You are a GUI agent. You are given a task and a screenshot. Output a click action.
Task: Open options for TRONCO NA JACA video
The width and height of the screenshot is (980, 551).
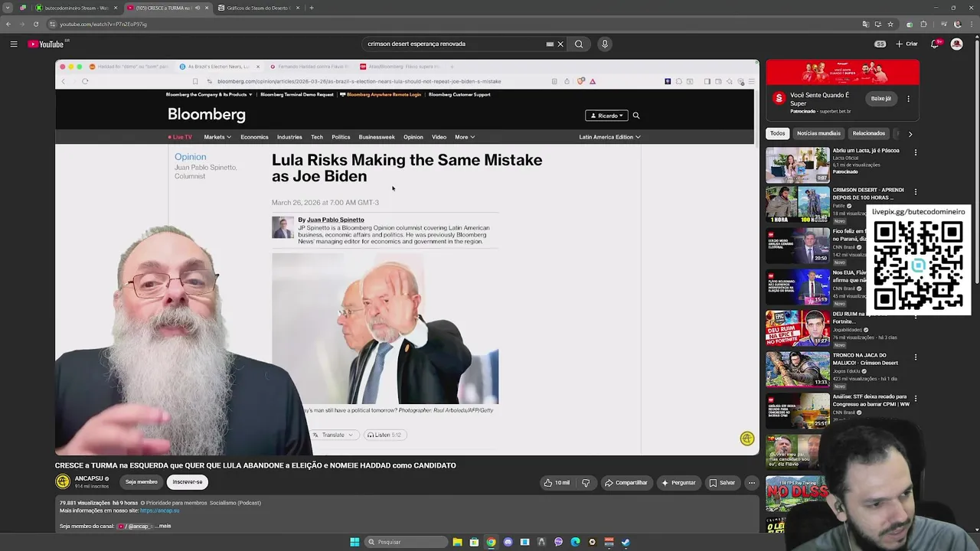[915, 357]
